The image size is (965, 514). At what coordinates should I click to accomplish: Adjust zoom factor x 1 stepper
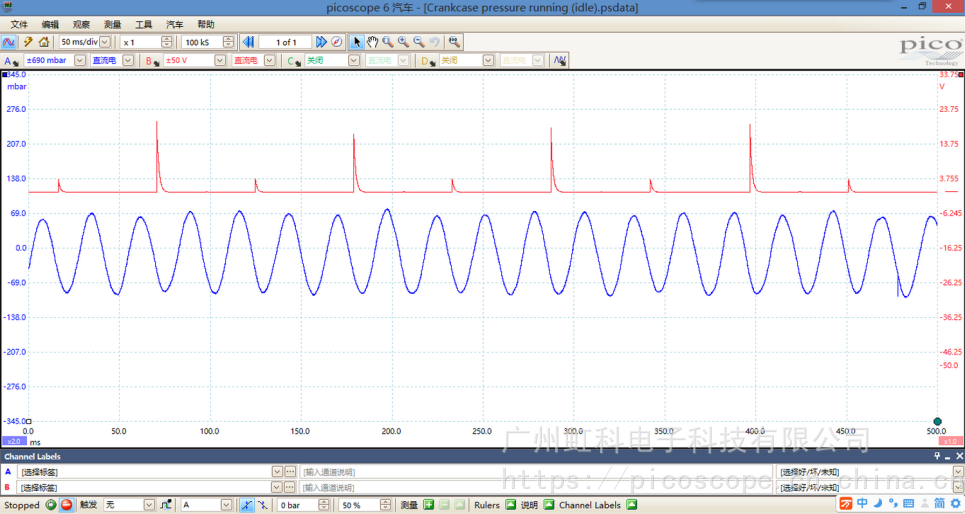click(x=166, y=42)
